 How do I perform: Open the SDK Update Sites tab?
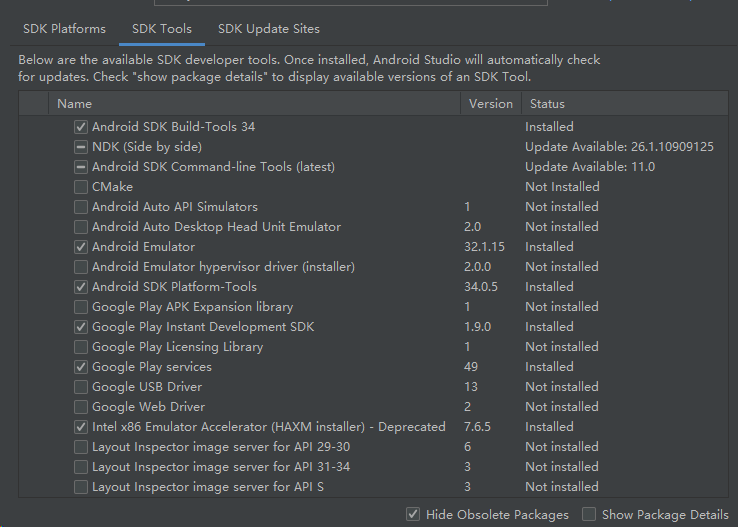(269, 29)
